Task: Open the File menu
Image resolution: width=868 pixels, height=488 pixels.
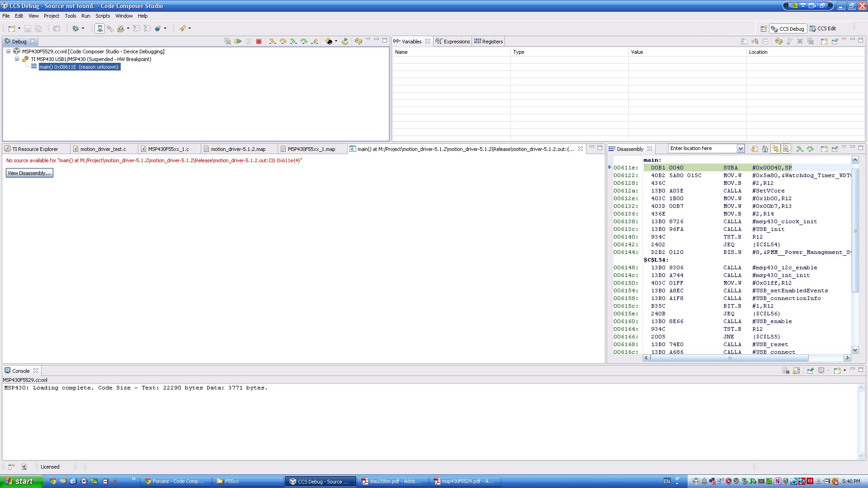Action: (x=6, y=16)
